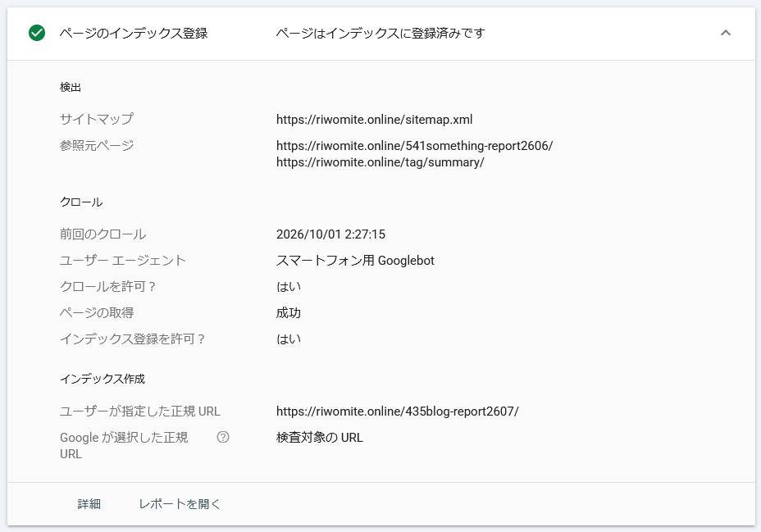Screen dimensions: 761x532
Task: Click the クロール section heading
Action: tap(81, 202)
